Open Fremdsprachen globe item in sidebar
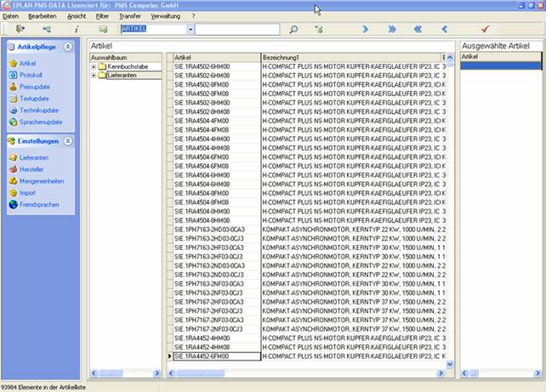546x392 pixels. tap(37, 205)
